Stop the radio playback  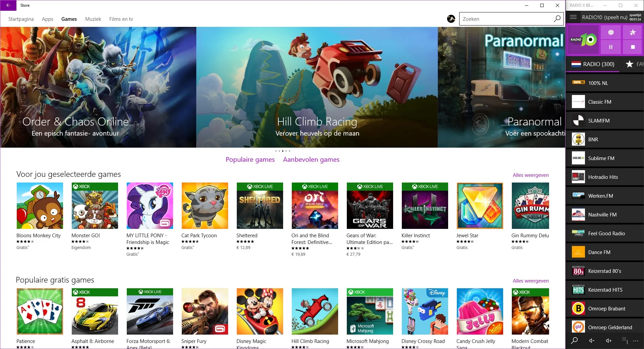633,47
